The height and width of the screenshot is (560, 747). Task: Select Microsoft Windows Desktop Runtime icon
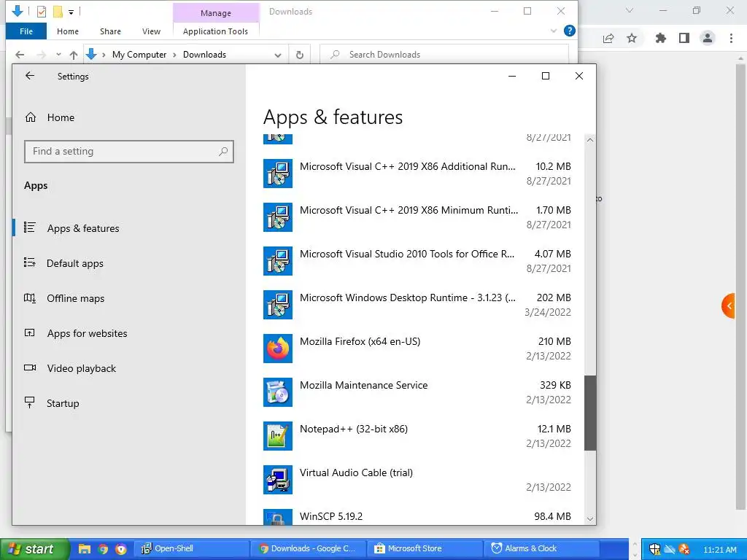pos(278,305)
